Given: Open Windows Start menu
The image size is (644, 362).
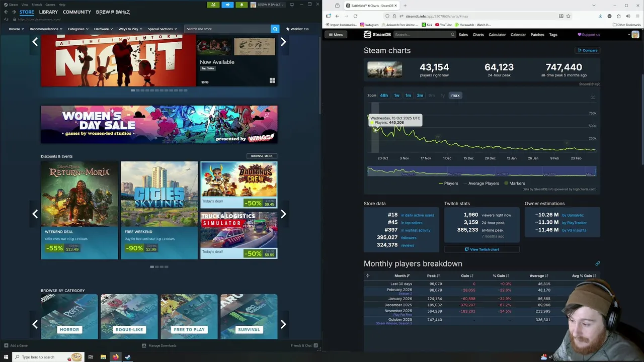Looking at the screenshot, I should [x=6, y=357].
